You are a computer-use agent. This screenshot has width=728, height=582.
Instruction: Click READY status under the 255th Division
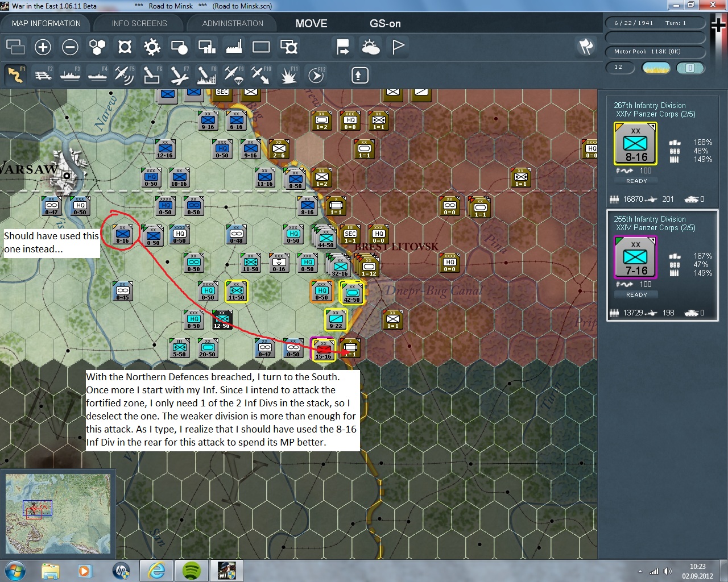coord(636,295)
